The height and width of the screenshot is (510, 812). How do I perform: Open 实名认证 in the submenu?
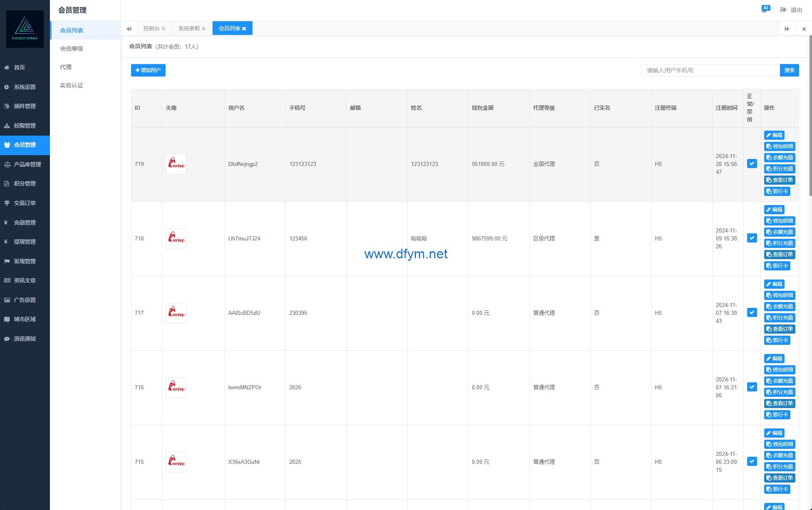click(x=85, y=85)
